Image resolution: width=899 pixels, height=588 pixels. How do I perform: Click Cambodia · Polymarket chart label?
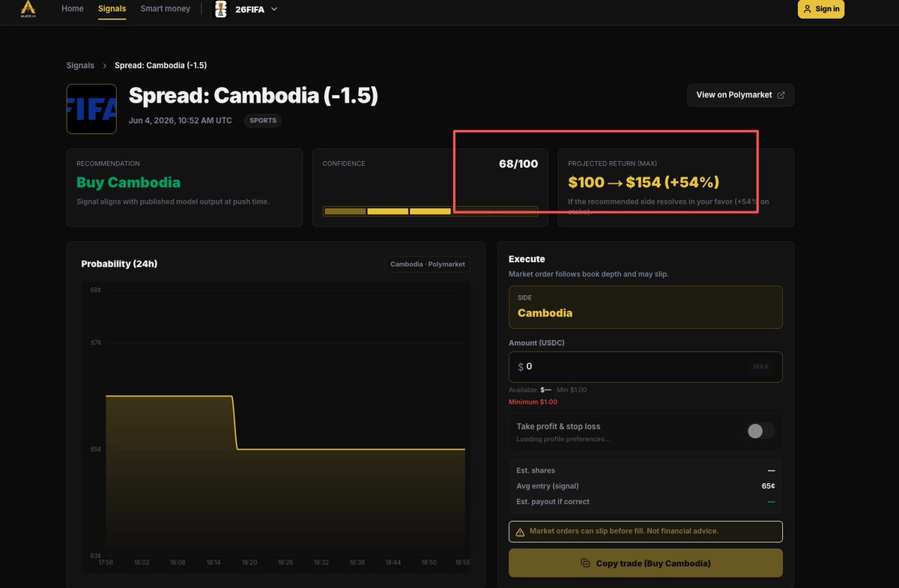point(428,264)
